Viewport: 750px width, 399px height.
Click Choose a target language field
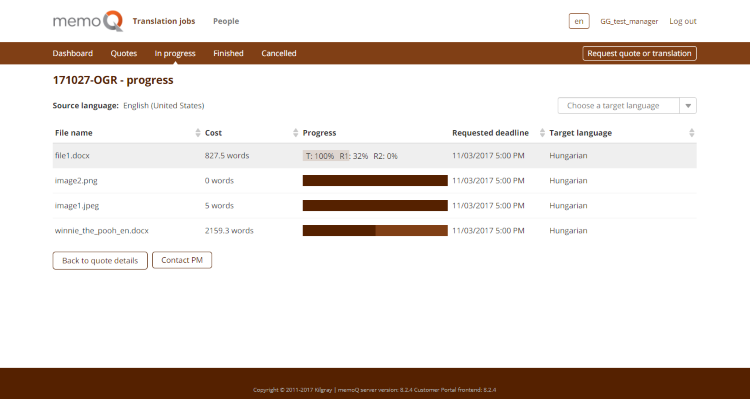(618, 106)
